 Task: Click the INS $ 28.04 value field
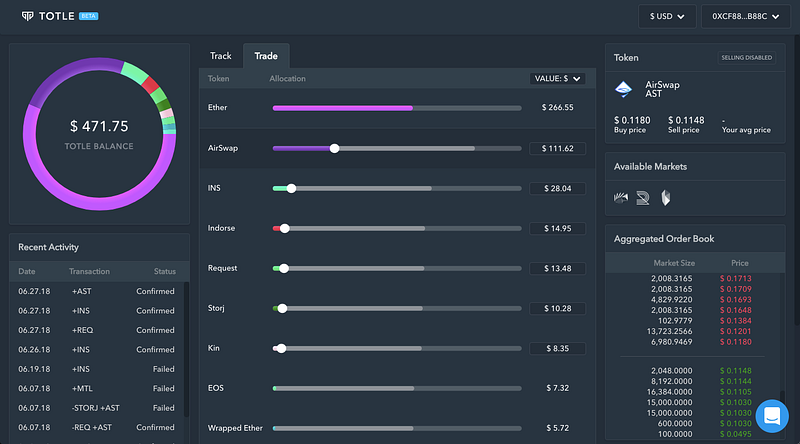point(557,188)
